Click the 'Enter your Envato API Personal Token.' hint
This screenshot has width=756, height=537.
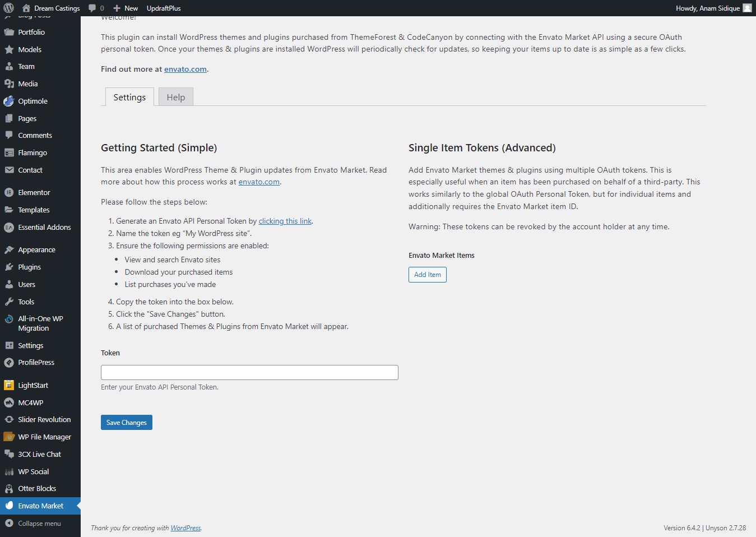pos(160,387)
